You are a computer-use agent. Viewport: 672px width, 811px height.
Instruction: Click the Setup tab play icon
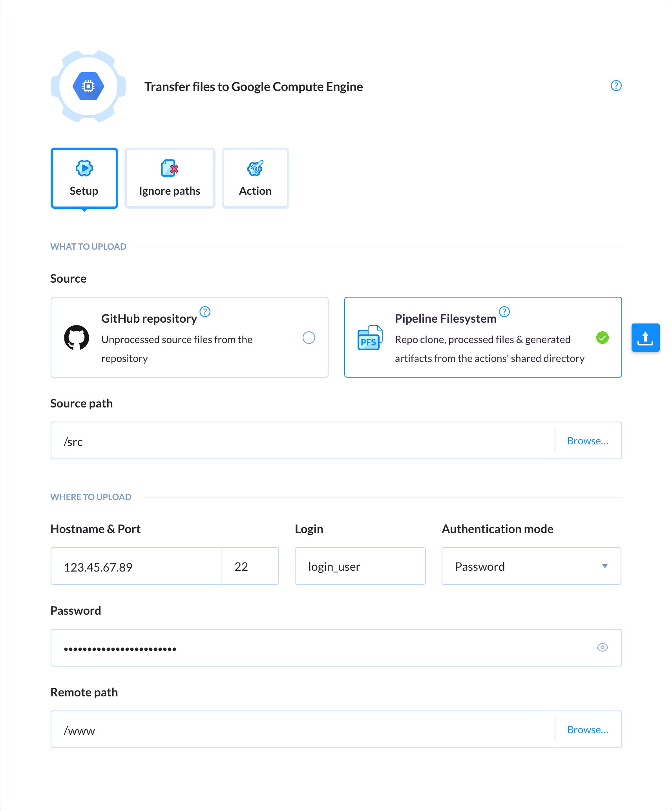[84, 168]
